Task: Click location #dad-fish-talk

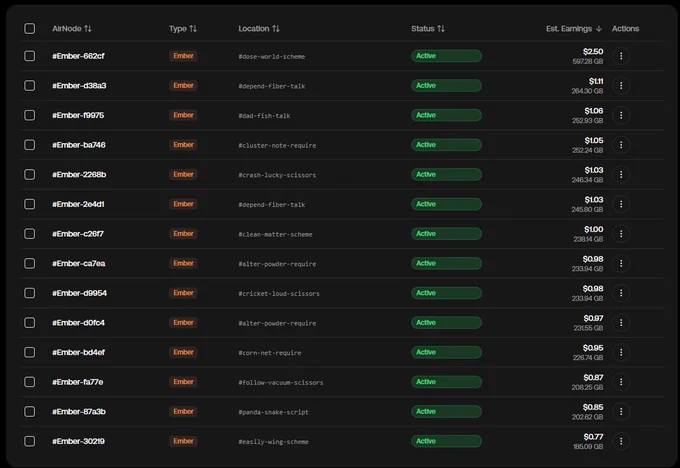Action: [264, 116]
